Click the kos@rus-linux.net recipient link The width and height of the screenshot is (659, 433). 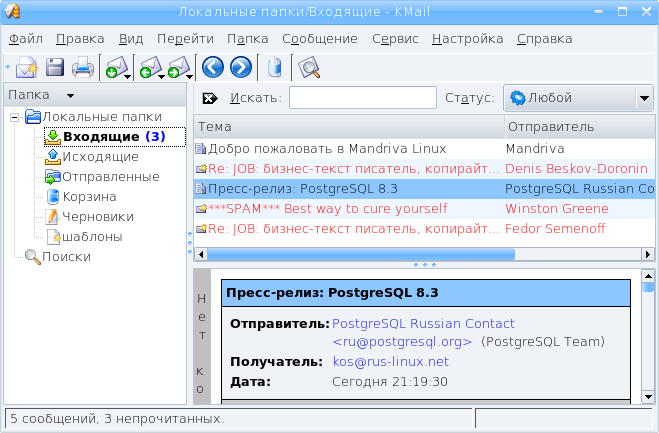click(x=391, y=362)
